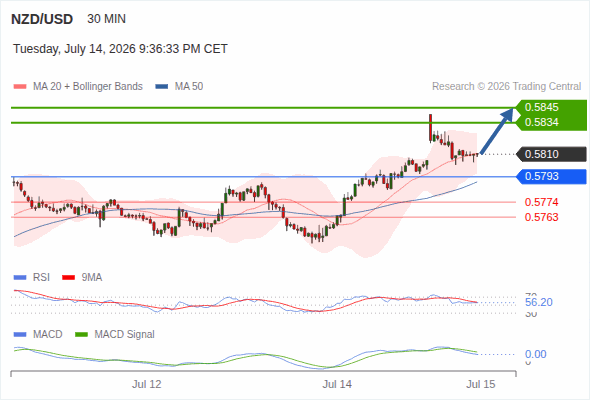Click the blue MA 50 legend swatch
This screenshot has width=590, height=400.
162,87
